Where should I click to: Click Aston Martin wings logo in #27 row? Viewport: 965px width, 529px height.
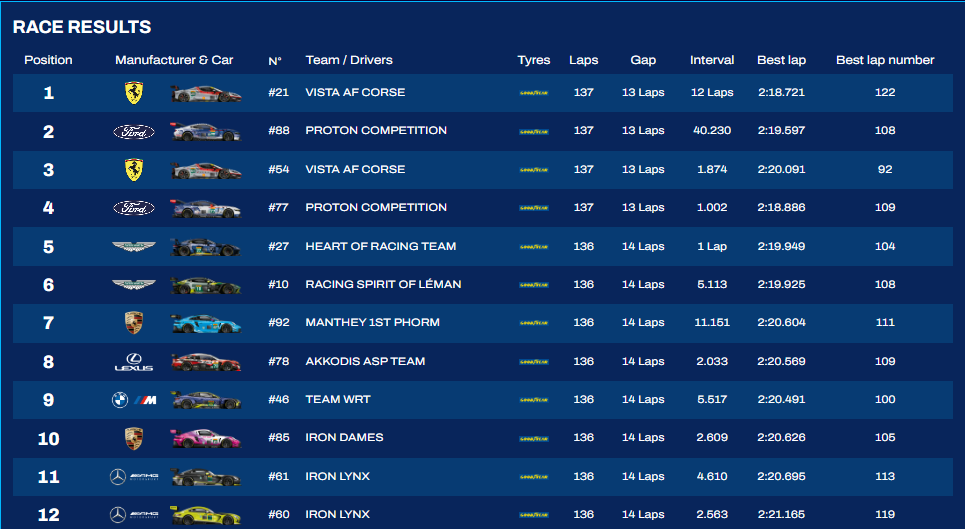coord(134,247)
